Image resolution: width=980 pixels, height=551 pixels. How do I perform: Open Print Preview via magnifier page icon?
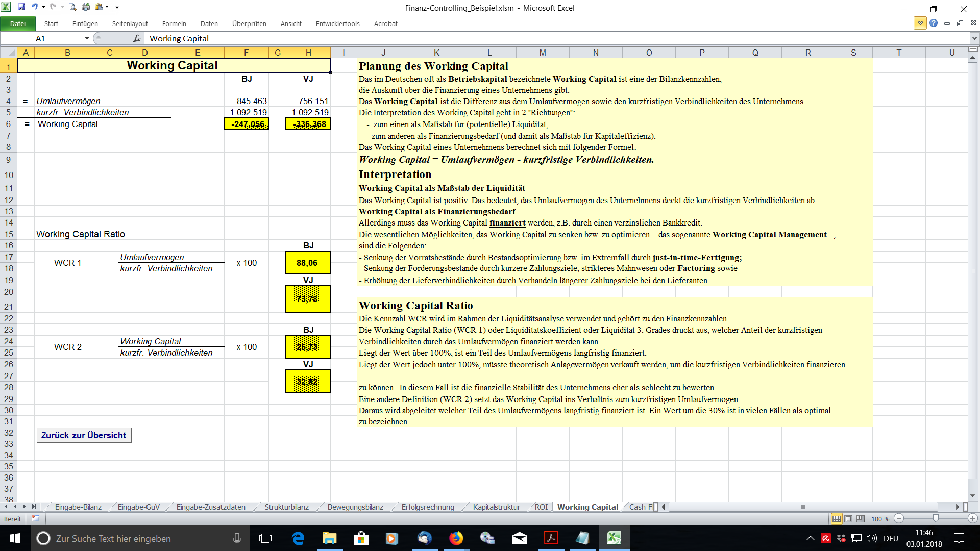tap(72, 7)
